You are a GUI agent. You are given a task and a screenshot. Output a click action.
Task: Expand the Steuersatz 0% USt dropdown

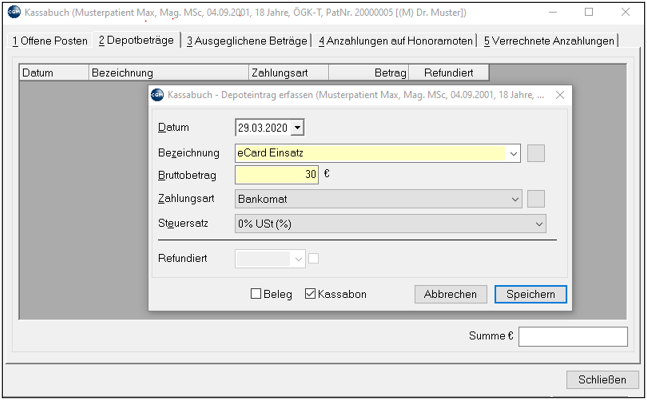[x=539, y=224]
